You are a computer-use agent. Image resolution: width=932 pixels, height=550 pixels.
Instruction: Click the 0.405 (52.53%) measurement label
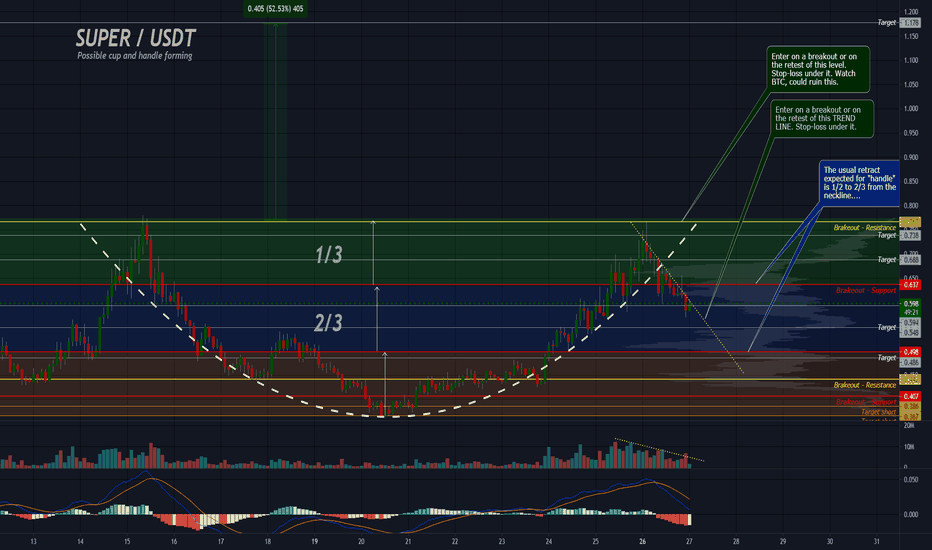tap(275, 8)
